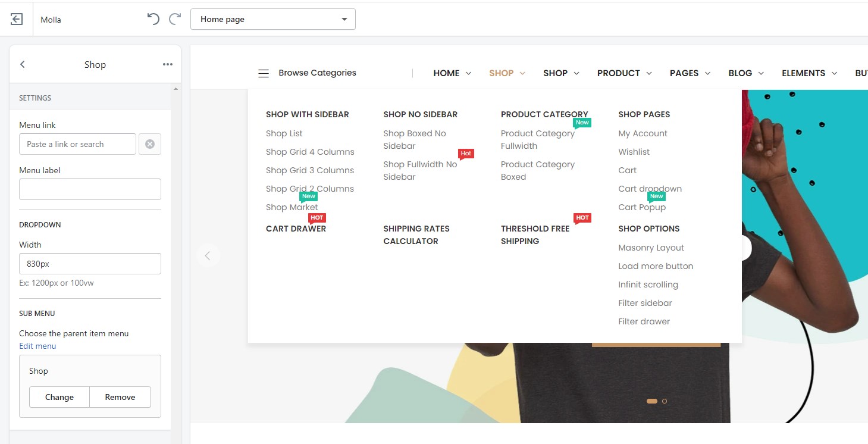Open Filter sidebar option
868x444 pixels.
pos(645,303)
